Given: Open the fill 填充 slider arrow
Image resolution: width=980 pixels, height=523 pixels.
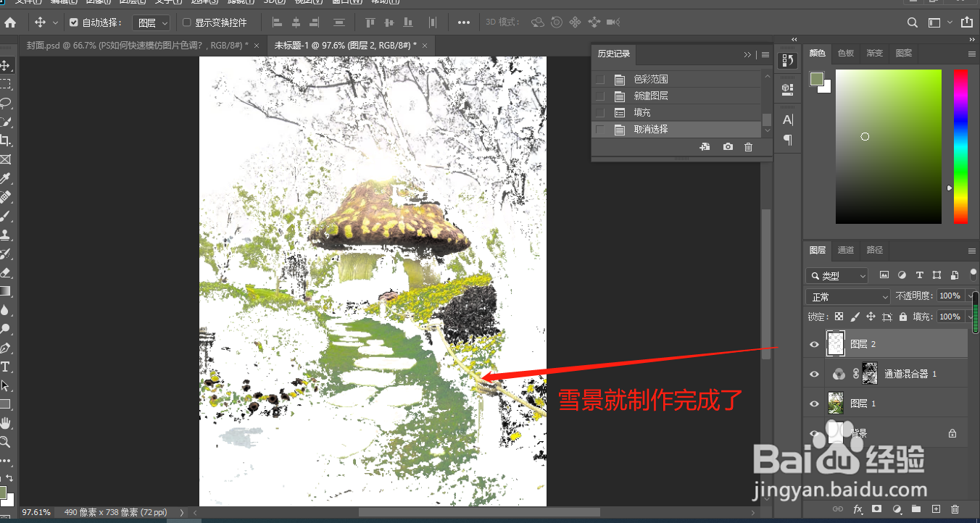Looking at the screenshot, I should tap(970, 317).
